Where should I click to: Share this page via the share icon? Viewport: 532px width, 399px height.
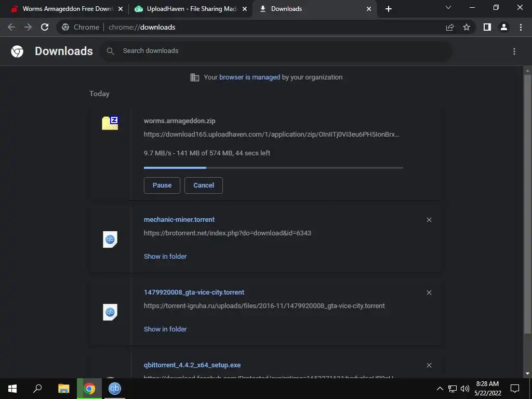[x=450, y=27]
